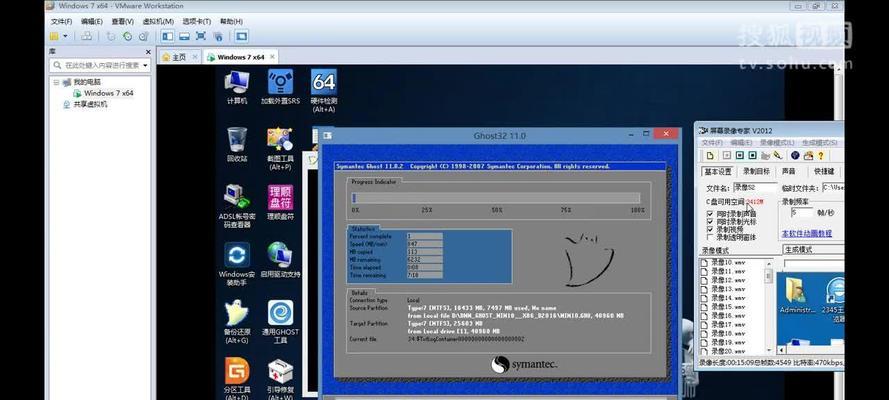Screen dimensions: 889x400
Task: Open VMware 编辑(E) menu
Action: tap(91, 22)
